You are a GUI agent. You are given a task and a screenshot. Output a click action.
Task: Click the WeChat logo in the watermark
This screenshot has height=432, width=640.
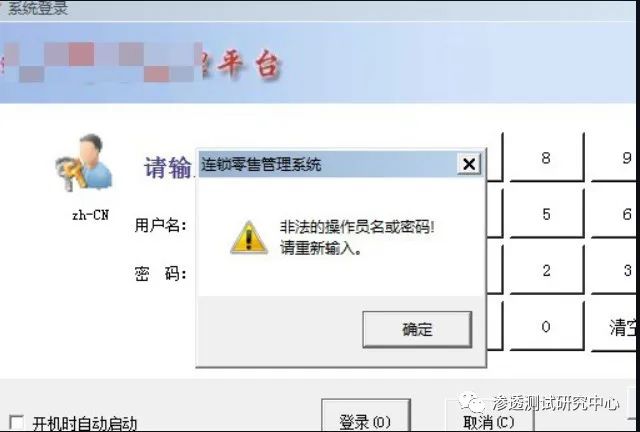(x=472, y=403)
